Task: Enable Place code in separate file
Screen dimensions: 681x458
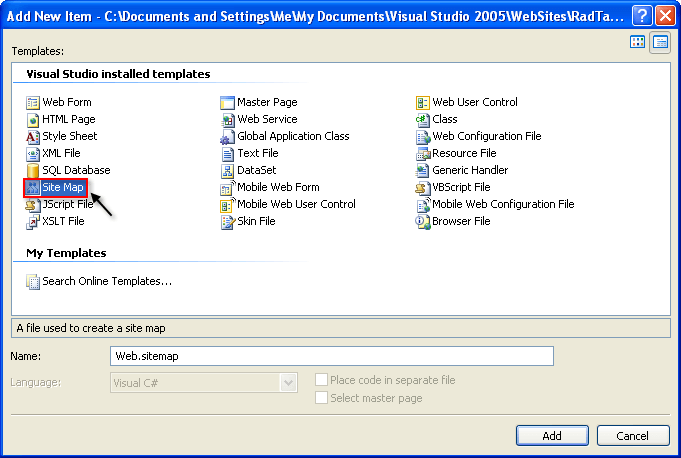Action: (321, 381)
